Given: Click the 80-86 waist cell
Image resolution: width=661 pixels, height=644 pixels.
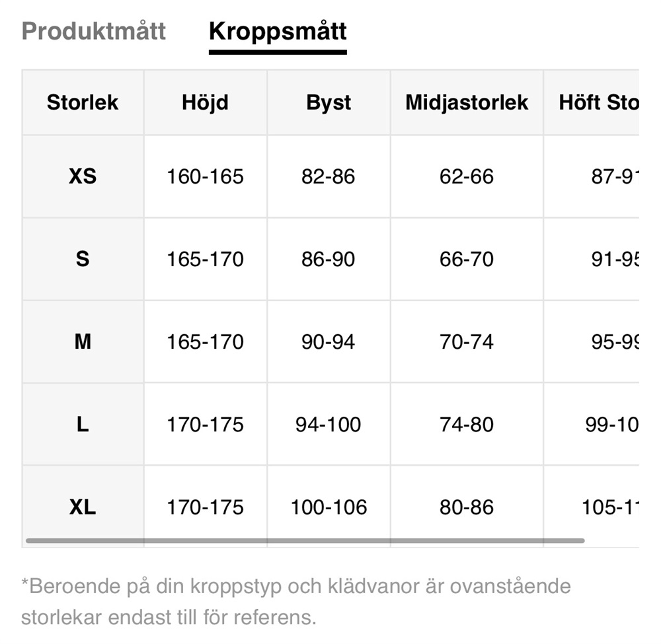Looking at the screenshot, I should 467,507.
